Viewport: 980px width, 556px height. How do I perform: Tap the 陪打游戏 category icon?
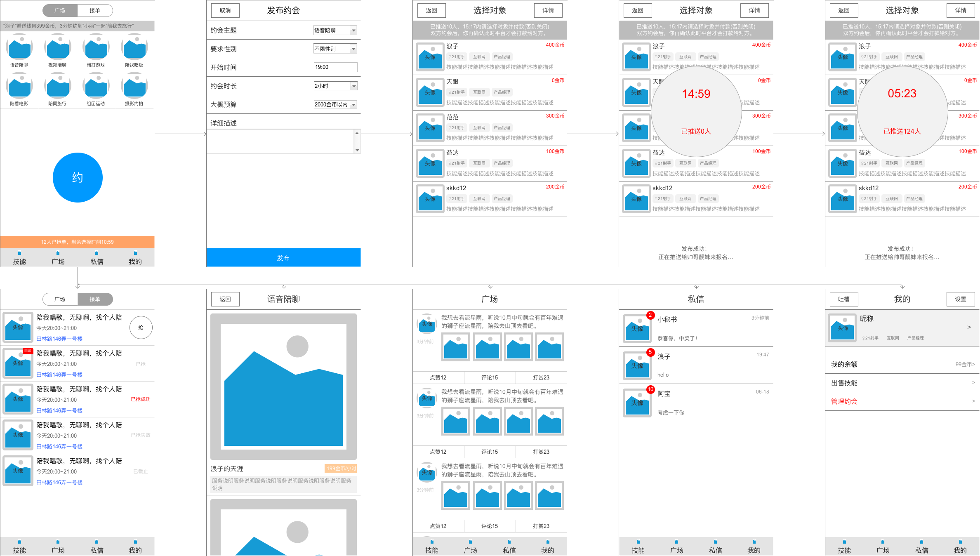click(x=96, y=47)
